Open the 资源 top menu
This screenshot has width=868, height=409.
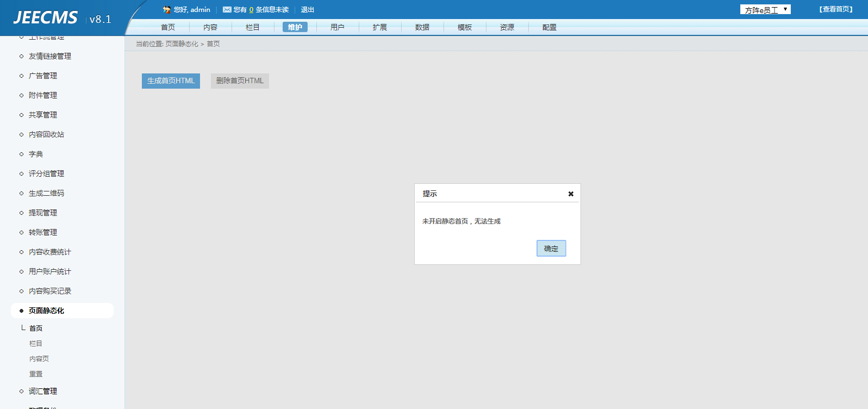[x=507, y=27]
